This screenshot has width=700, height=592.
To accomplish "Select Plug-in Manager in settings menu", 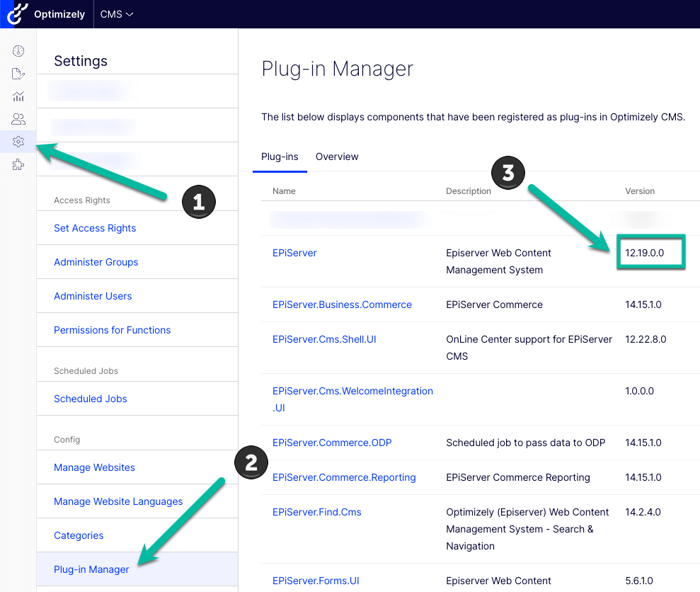I will point(91,569).
